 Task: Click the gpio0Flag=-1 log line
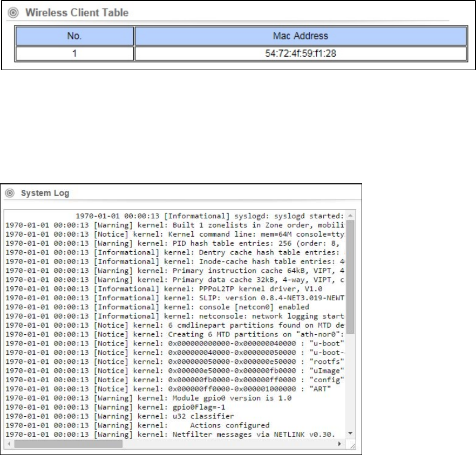pos(115,407)
